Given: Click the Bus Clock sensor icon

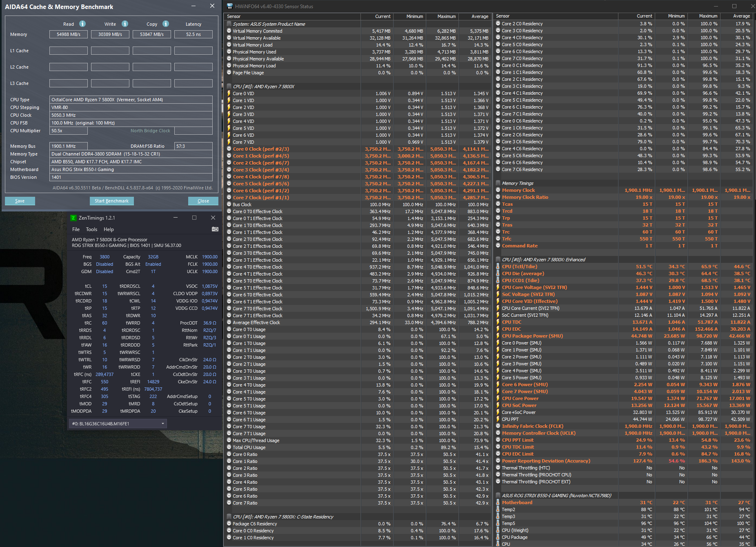Looking at the screenshot, I should click(x=229, y=205).
